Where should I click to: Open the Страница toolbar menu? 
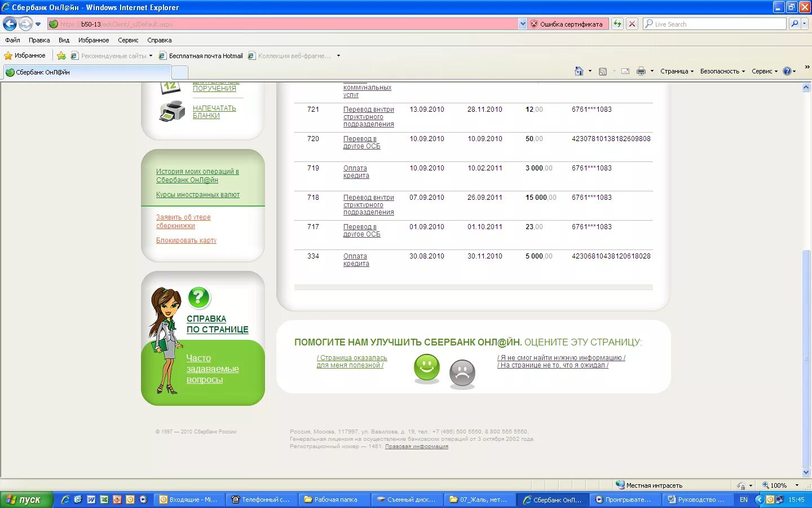click(x=677, y=71)
